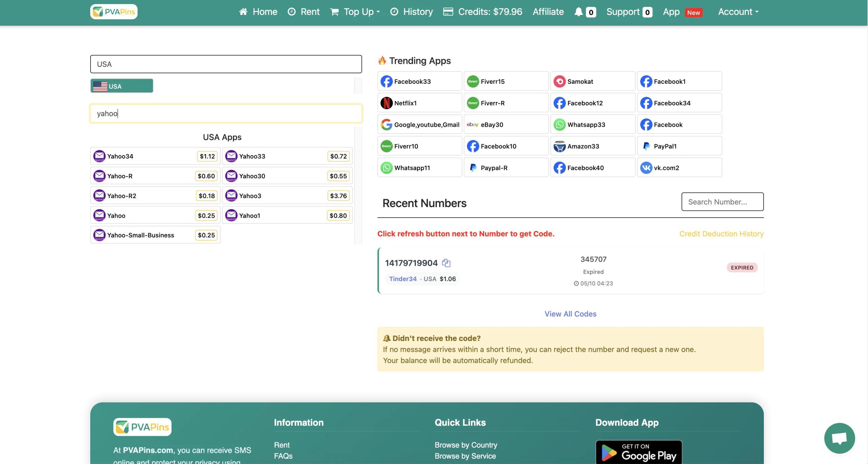The height and width of the screenshot is (464, 868).
Task: Open Credit Deduction History link
Action: coord(721,234)
